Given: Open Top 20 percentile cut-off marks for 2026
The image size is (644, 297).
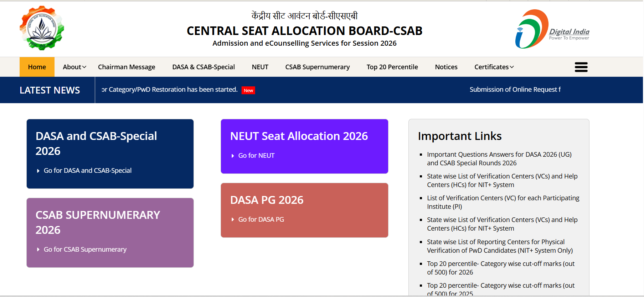Looking at the screenshot, I should click(x=501, y=268).
